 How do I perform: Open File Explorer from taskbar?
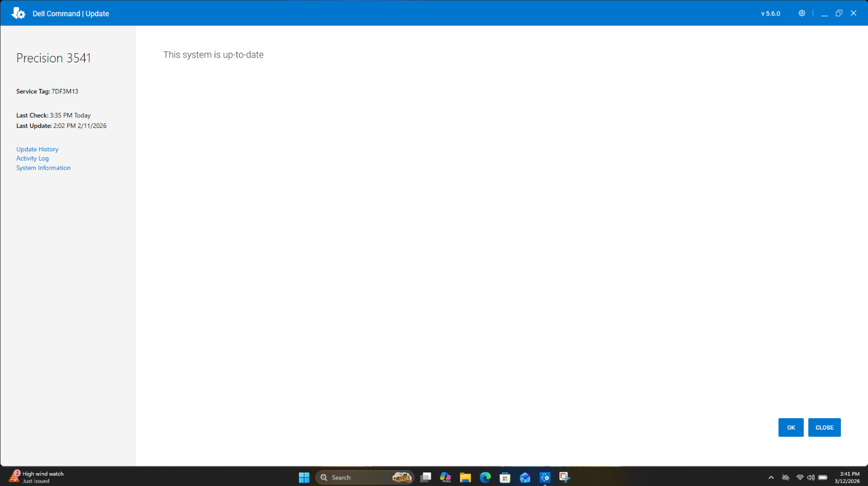point(465,477)
